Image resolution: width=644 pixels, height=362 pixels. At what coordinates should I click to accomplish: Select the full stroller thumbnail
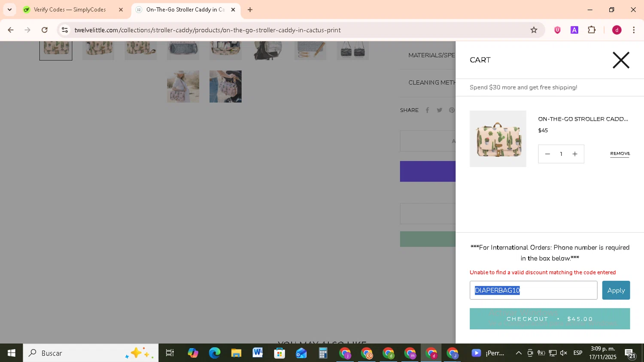(x=268, y=51)
